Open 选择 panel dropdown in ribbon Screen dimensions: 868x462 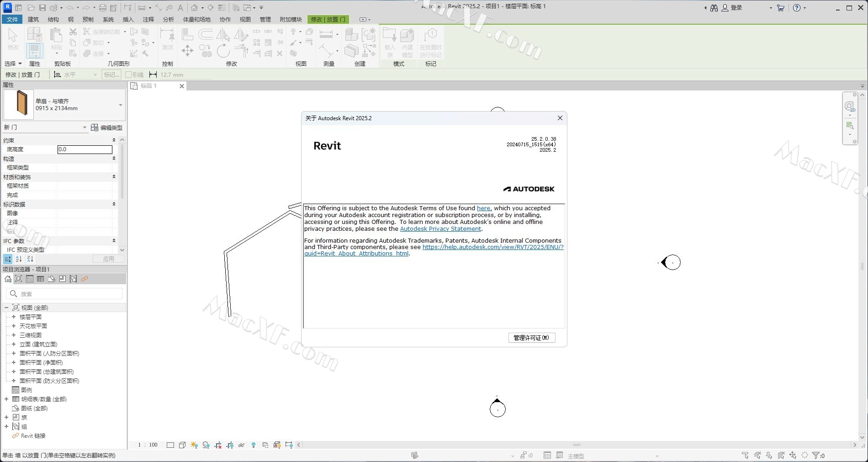pyautogui.click(x=13, y=64)
